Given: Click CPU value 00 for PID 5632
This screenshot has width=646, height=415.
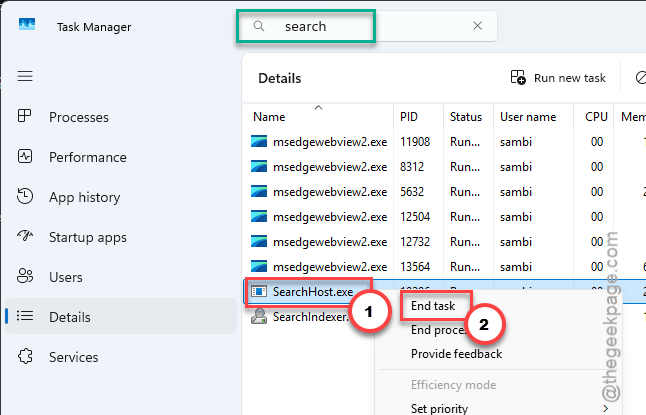Looking at the screenshot, I should [597, 192].
